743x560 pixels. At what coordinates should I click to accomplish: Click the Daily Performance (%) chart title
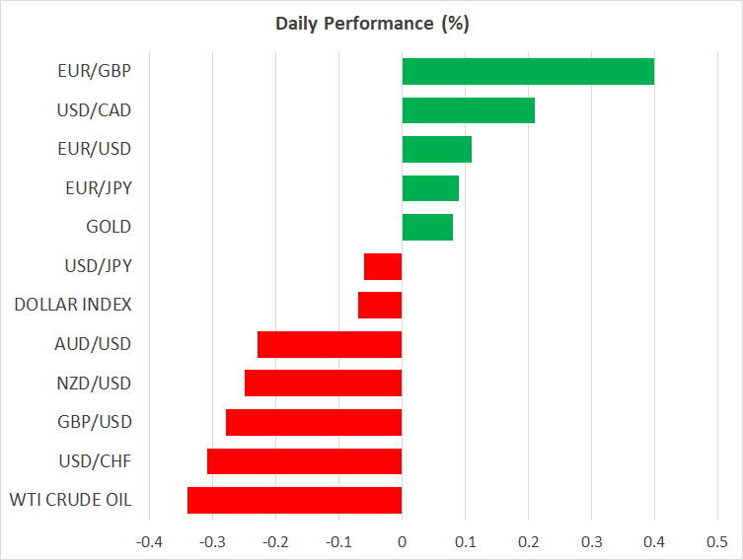[371, 22]
